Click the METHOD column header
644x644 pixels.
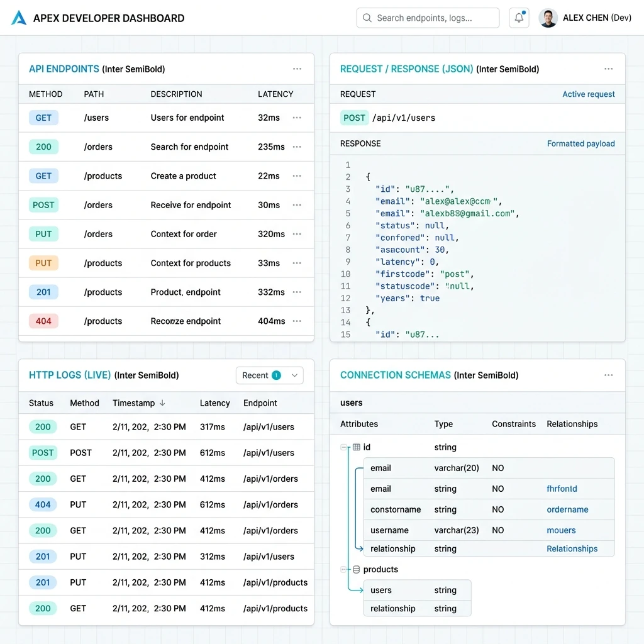45,94
